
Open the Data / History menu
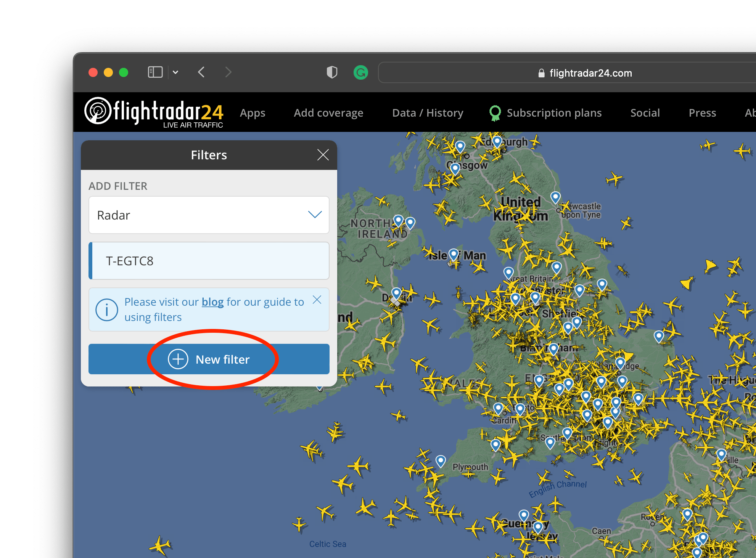point(428,112)
